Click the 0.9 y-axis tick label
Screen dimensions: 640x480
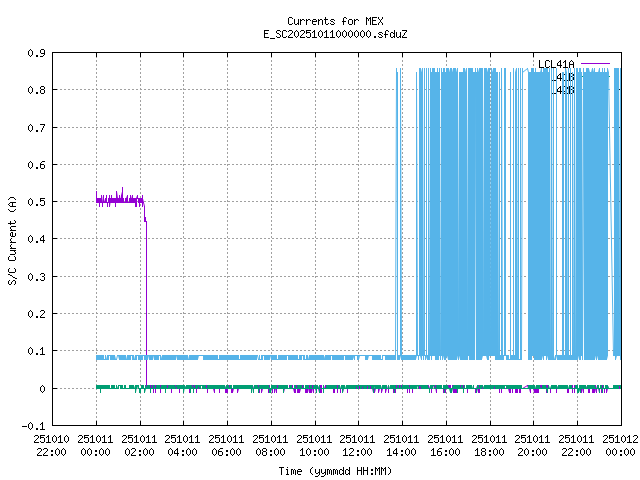coord(34,53)
